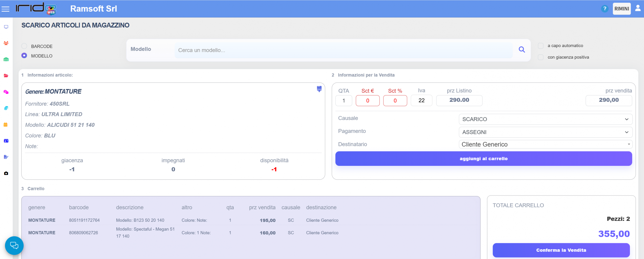Viewport: 644px width, 259px height.
Task: Open the hamburger menu
Action: (5, 9)
